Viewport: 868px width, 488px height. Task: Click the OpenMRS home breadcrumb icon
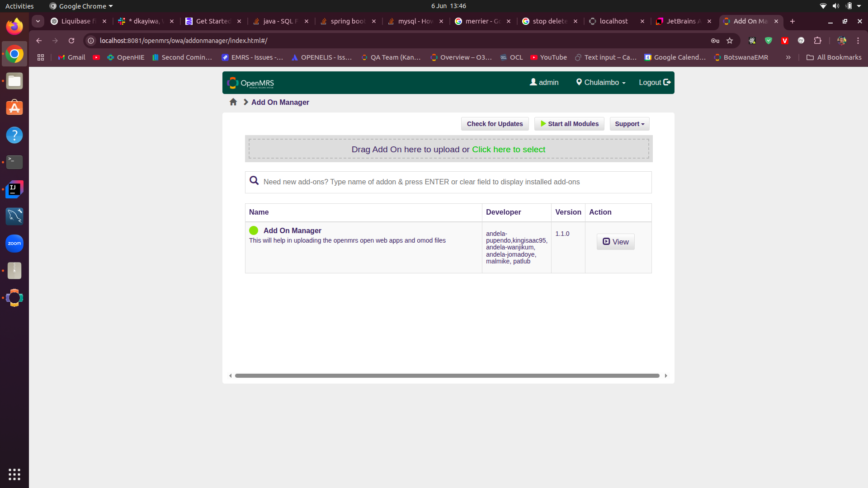coord(233,102)
